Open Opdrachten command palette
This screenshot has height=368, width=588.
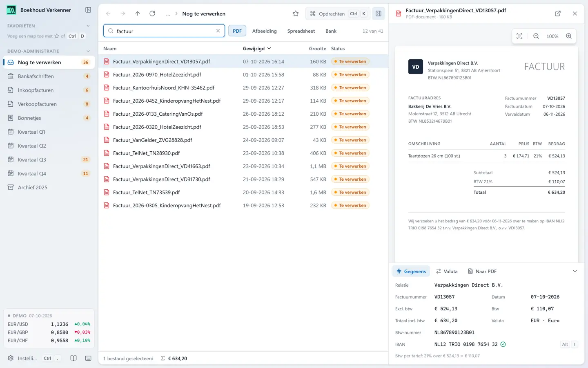pyautogui.click(x=338, y=13)
